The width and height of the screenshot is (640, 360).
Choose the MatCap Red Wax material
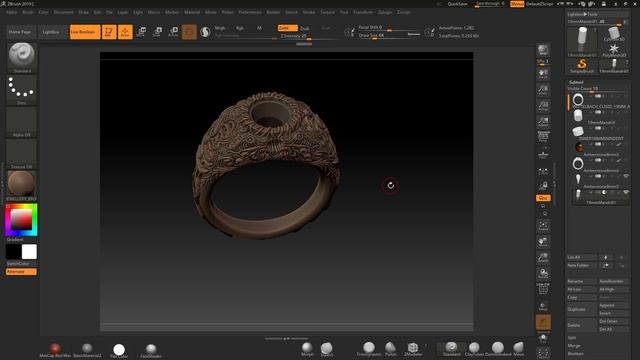click(x=55, y=350)
